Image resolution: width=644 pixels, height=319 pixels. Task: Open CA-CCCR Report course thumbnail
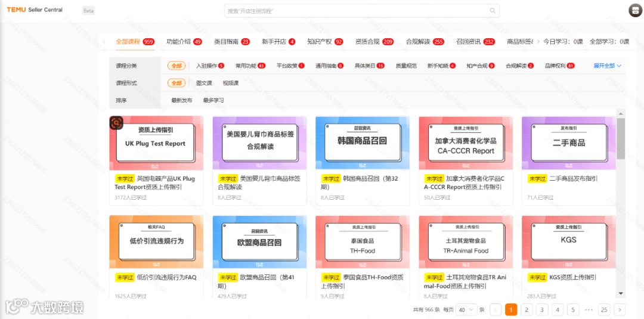pyautogui.click(x=466, y=143)
